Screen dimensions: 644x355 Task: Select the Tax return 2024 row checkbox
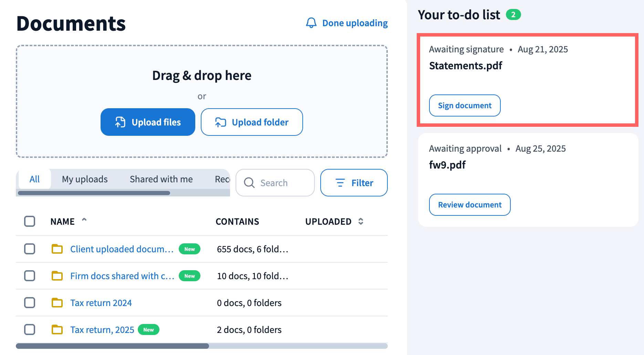click(30, 303)
